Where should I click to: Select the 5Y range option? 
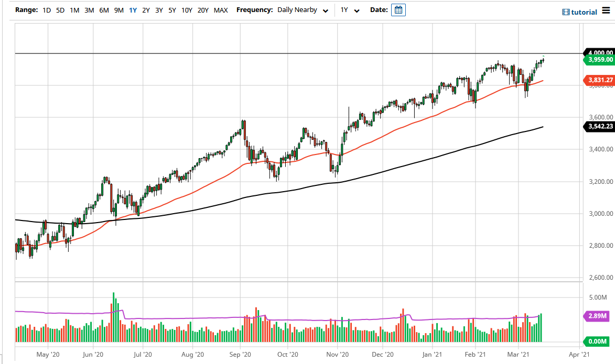coord(172,9)
